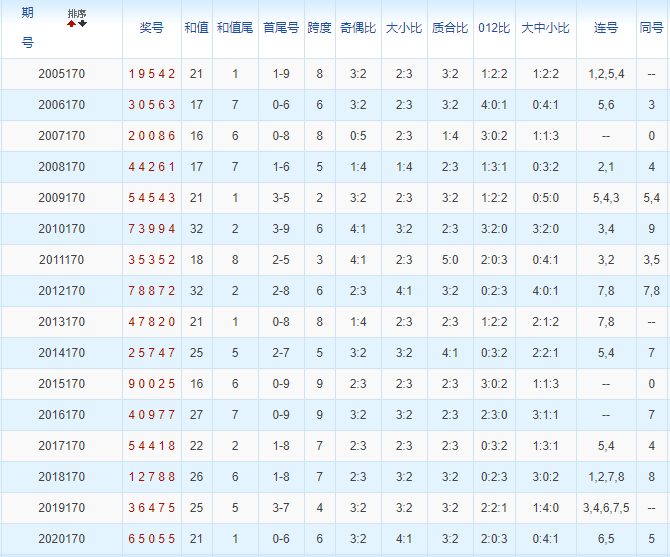Sort ascending with the red up arrow
Screen dimensions: 670x557
(71, 23)
